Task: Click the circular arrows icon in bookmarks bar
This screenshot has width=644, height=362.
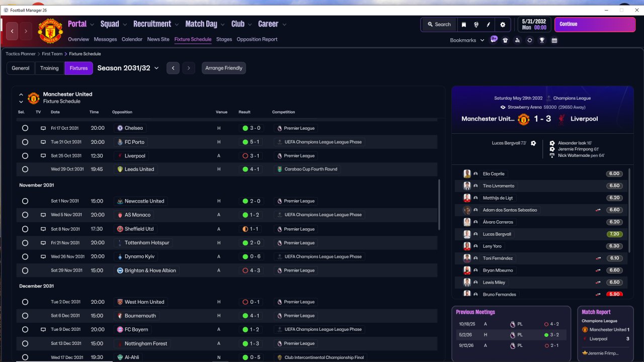Action: click(530, 40)
